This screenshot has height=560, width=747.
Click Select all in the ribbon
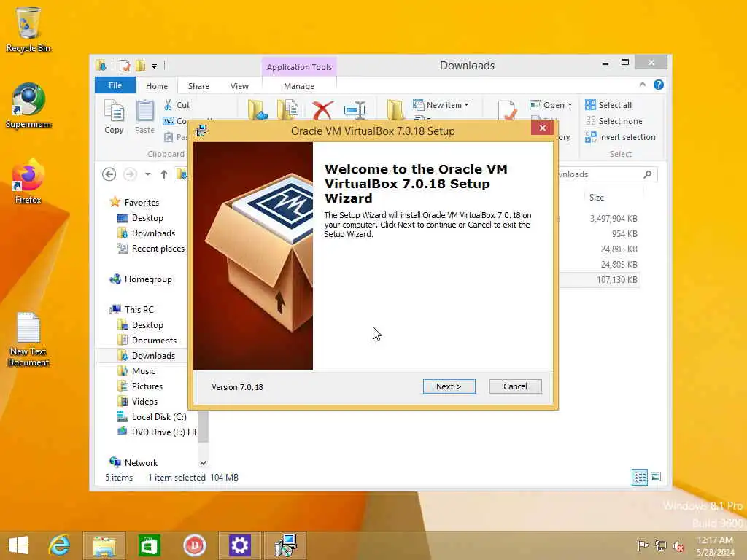(608, 105)
